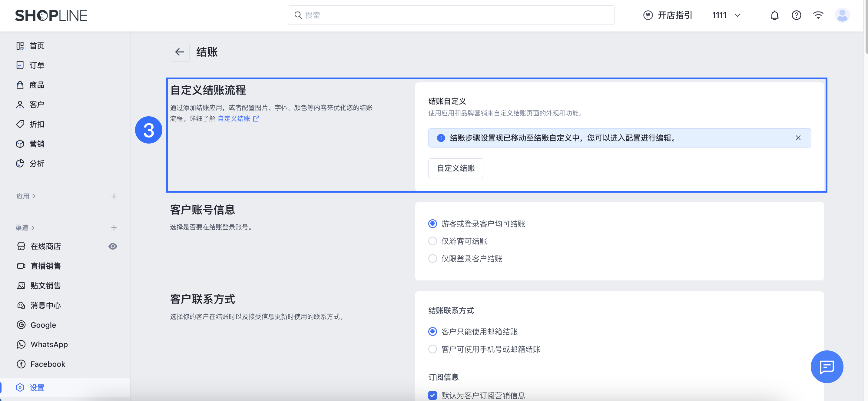Screen dimensions: 868x401
Task: Click the camera icon for 直播销售
Action: pyautogui.click(x=21, y=266)
